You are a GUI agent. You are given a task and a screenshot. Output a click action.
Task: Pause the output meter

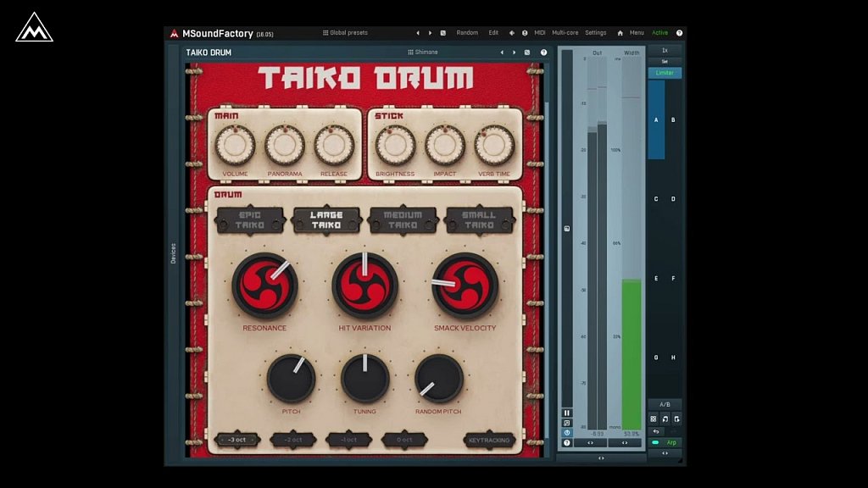coord(567,413)
